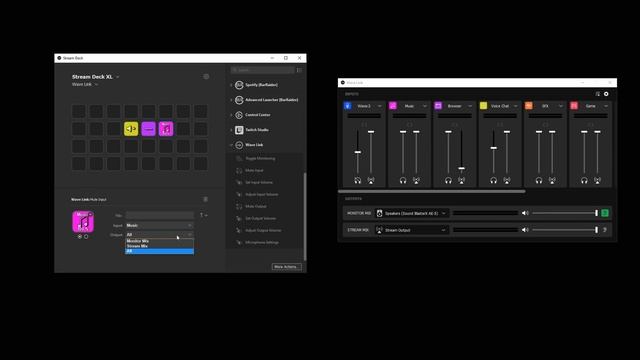Click the Monitor Mix output volume slider
Image resolution: width=640 pixels, height=360 pixels.
click(565, 213)
